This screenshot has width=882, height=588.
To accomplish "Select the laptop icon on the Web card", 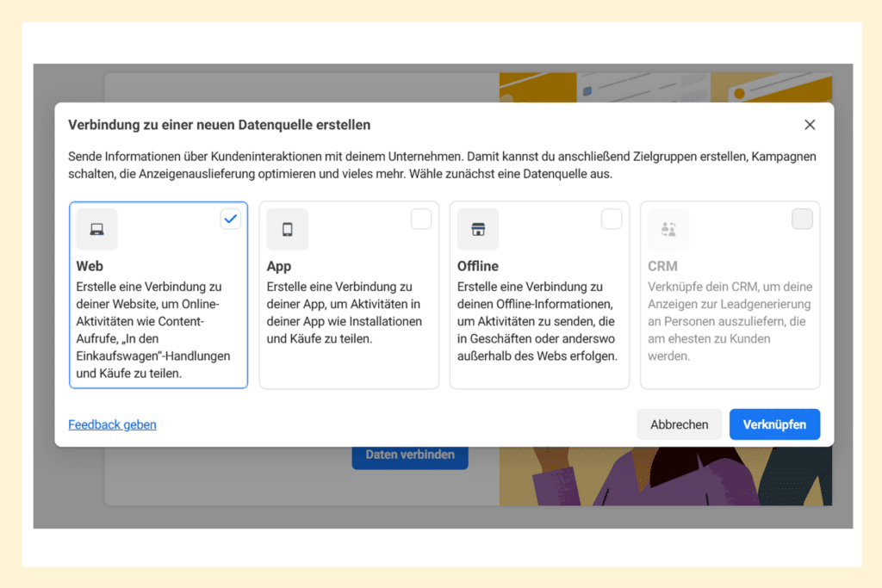I will click(x=96, y=228).
